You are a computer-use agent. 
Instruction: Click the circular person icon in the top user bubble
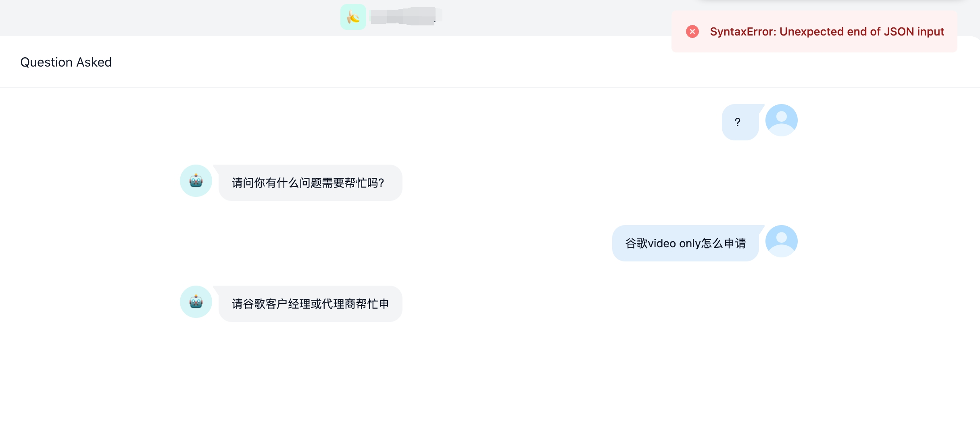click(781, 120)
